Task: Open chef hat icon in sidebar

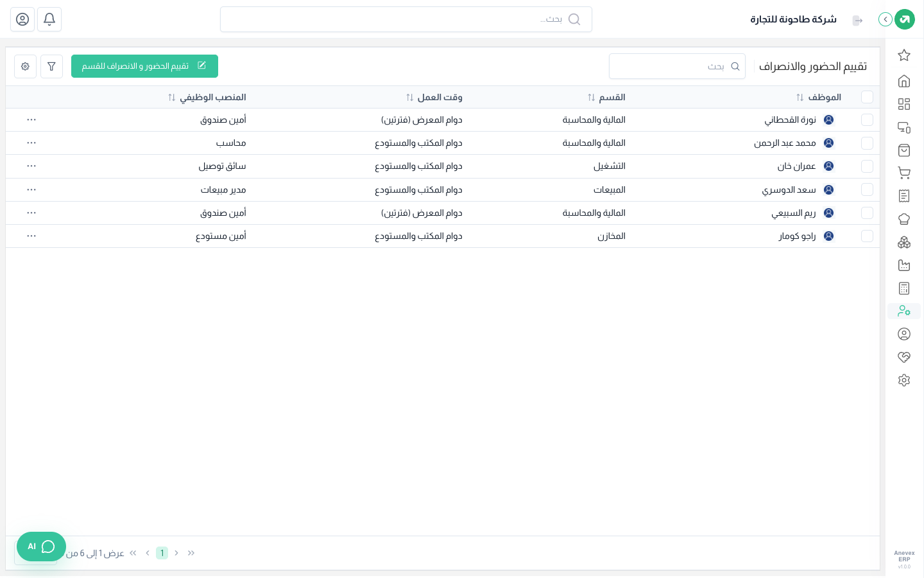Action: point(904,219)
